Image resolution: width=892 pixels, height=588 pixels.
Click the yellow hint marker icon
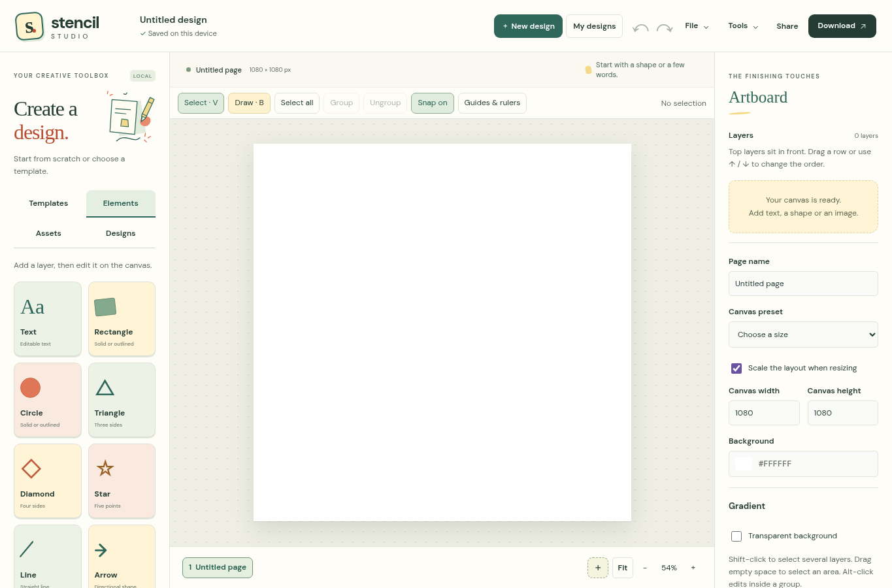click(x=588, y=69)
